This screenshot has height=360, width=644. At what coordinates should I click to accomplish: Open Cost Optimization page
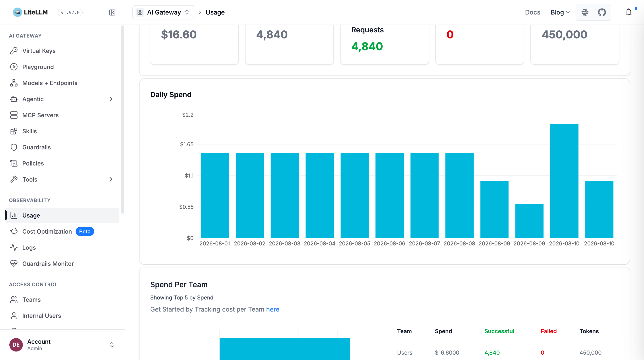(62, 231)
